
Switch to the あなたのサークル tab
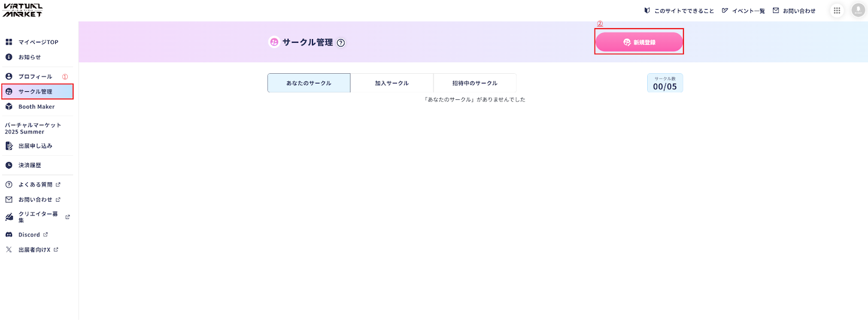tap(309, 83)
